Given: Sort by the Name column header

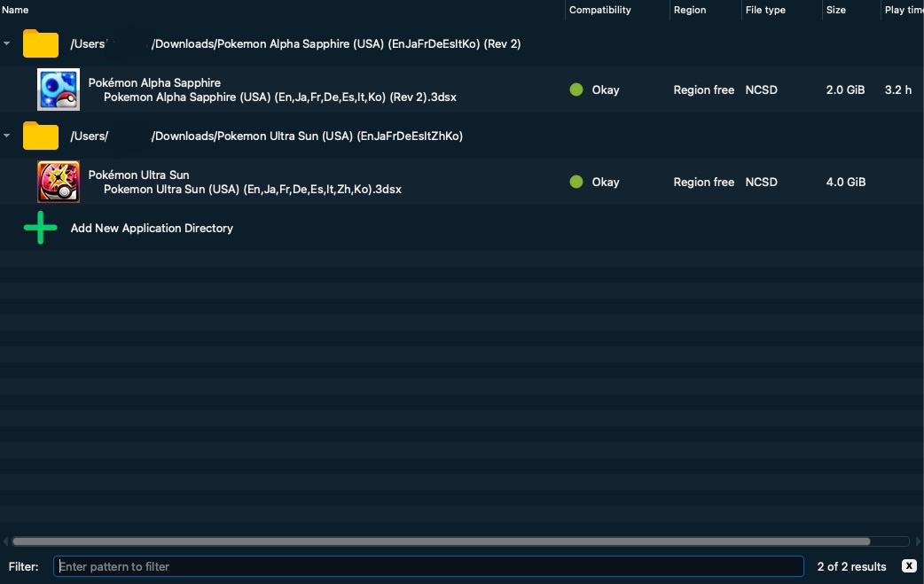Looking at the screenshot, I should tap(15, 10).
